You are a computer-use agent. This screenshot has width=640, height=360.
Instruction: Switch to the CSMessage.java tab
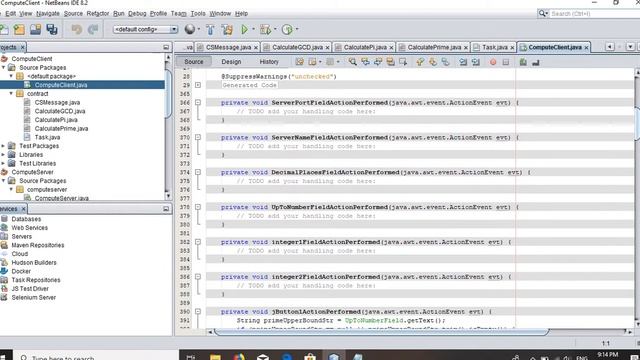coord(228,47)
